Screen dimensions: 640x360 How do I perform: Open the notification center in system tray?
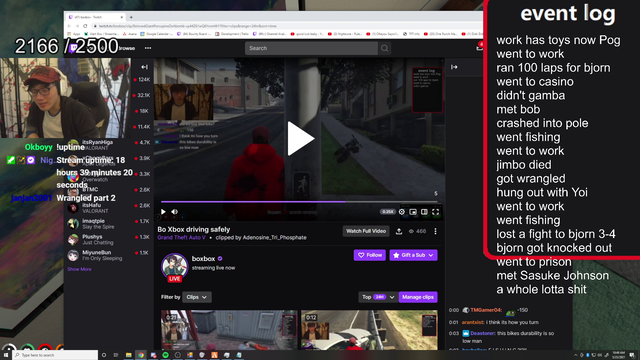coord(632,355)
